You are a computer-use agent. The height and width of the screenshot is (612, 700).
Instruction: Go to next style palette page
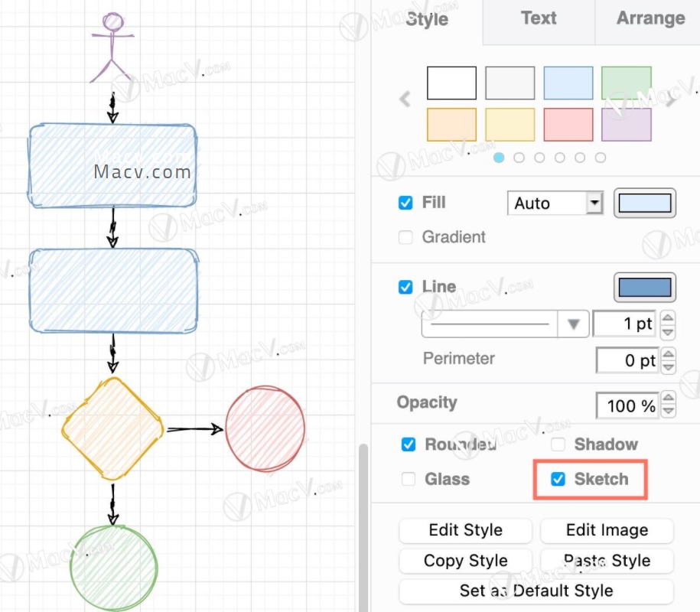tap(670, 101)
